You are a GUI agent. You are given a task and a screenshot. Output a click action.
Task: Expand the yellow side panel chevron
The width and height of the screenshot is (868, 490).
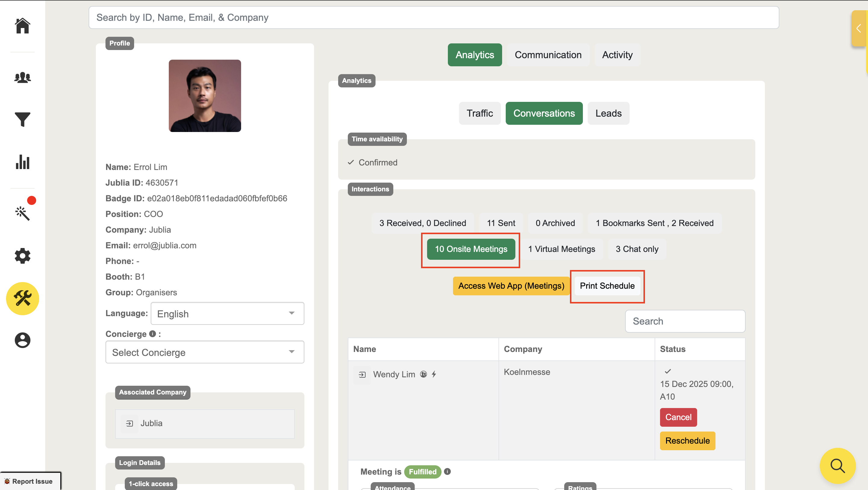click(859, 28)
